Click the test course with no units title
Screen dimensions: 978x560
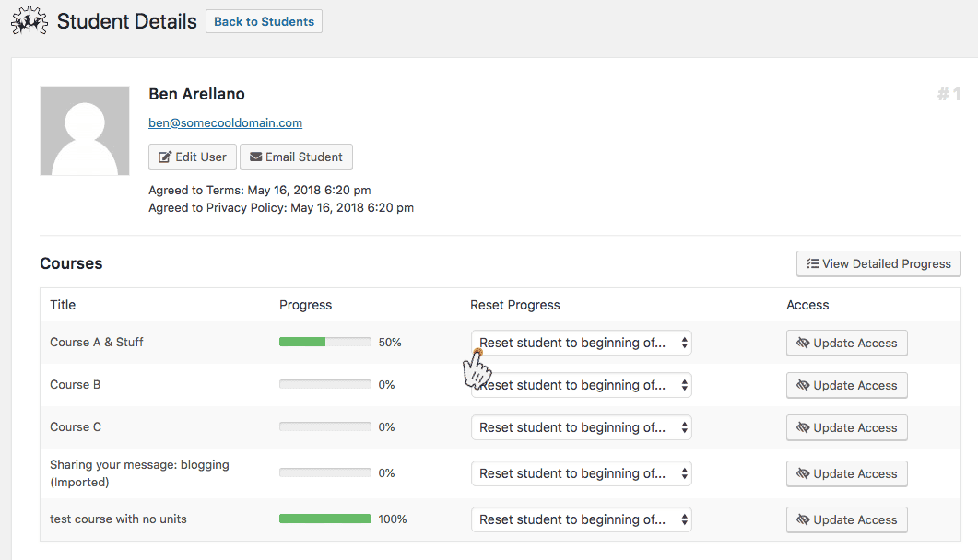tap(119, 519)
